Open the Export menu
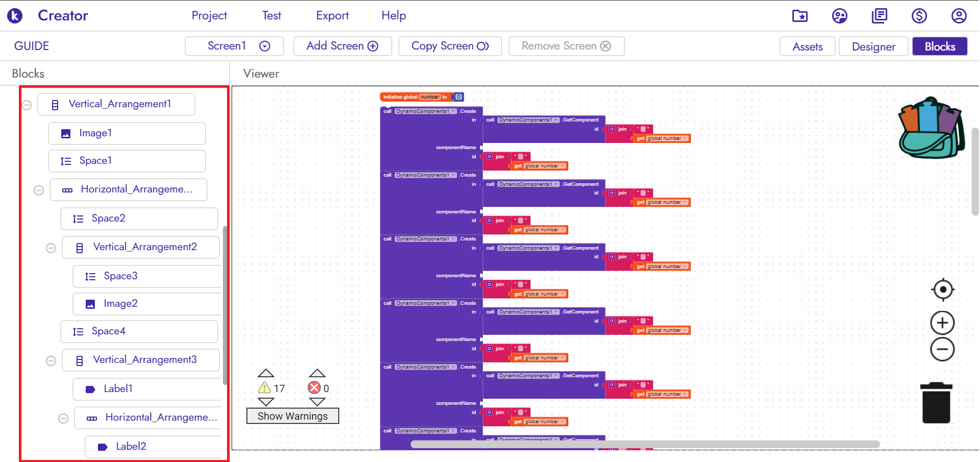The height and width of the screenshot is (462, 980). (x=332, y=16)
